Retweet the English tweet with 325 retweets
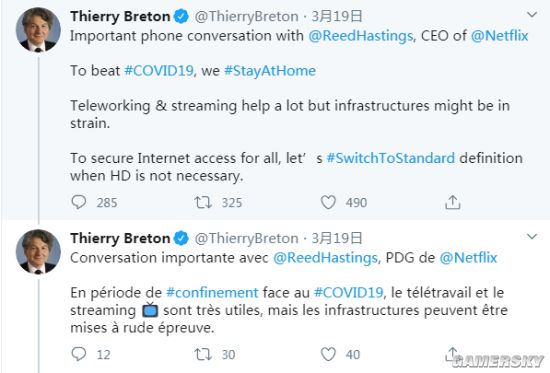 [x=203, y=202]
